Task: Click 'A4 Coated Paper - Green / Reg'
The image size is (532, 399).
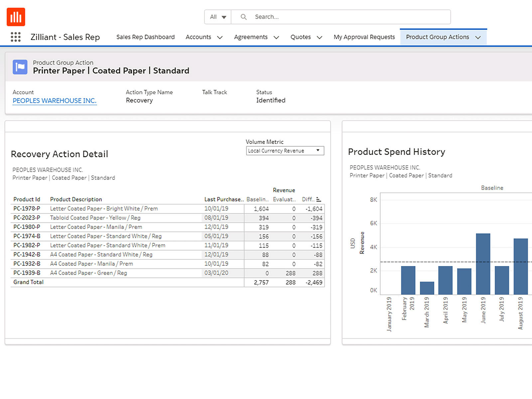Action: click(x=88, y=273)
